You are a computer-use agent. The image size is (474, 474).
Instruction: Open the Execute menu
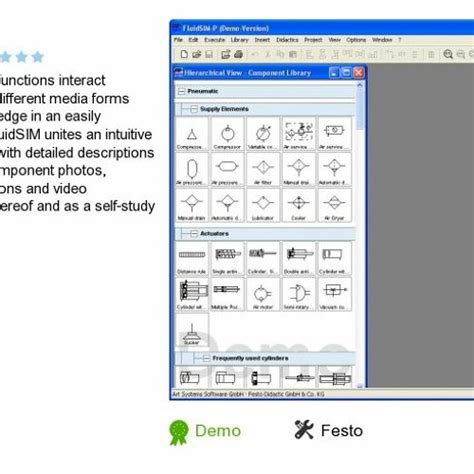pos(215,40)
